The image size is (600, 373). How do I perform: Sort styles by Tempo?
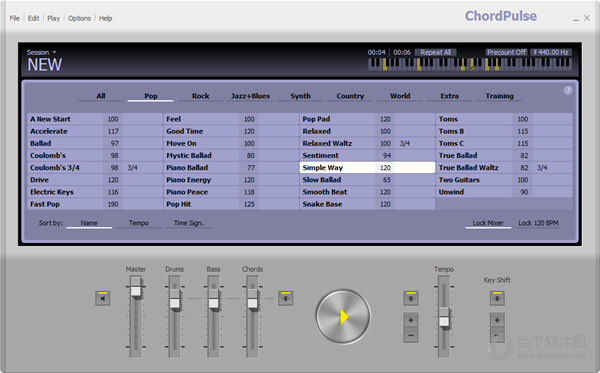pos(139,223)
